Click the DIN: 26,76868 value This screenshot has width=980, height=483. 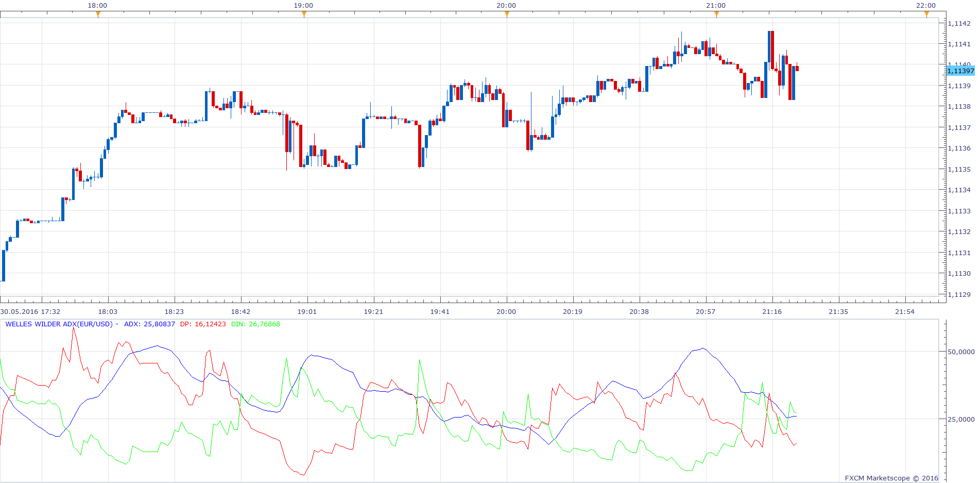[x=255, y=324]
